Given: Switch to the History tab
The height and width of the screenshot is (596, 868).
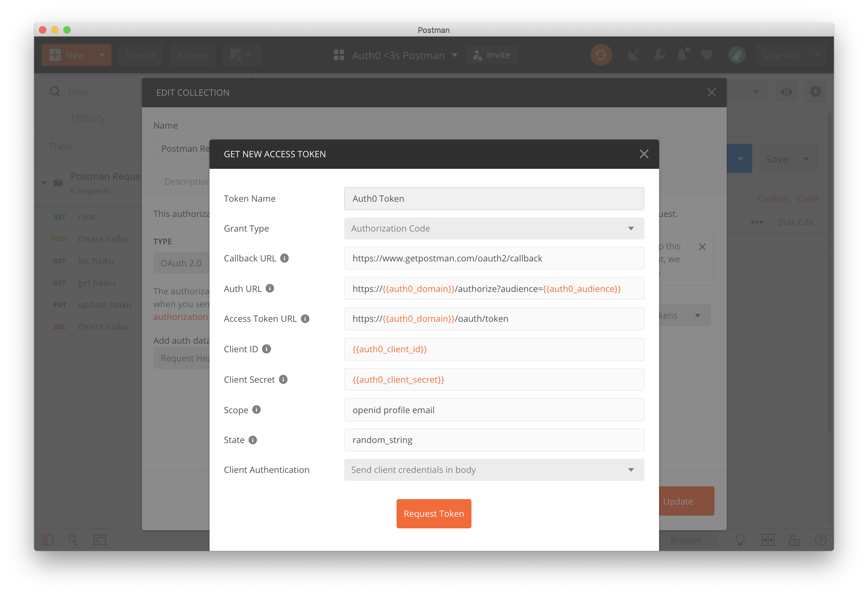Looking at the screenshot, I should pyautogui.click(x=88, y=118).
